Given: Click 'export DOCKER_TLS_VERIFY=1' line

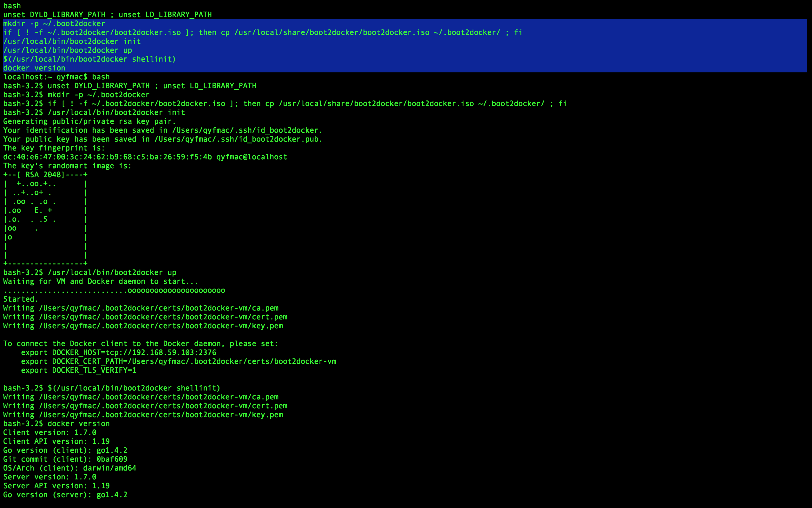Looking at the screenshot, I should 79,370.
